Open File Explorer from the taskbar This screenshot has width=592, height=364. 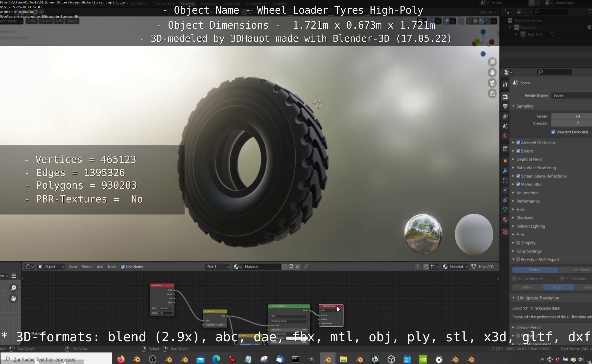click(343, 359)
